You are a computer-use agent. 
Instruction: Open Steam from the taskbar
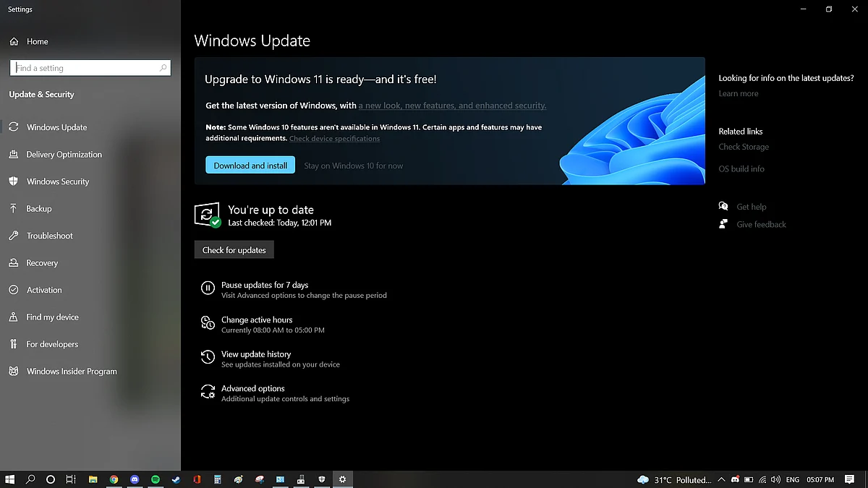tap(176, 479)
